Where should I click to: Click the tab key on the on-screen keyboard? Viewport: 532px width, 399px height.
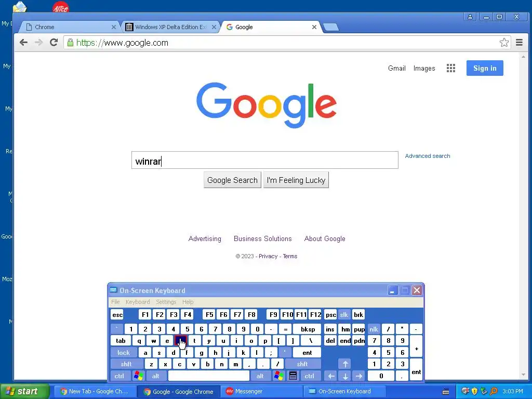pyautogui.click(x=121, y=341)
